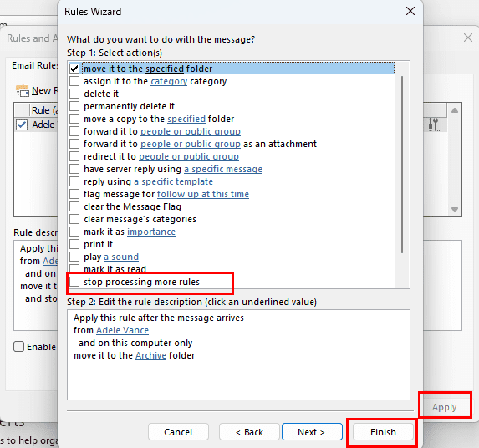Viewport: 479px width, 448px height.
Task: Check 'reply using a specific template'
Action: point(74,181)
